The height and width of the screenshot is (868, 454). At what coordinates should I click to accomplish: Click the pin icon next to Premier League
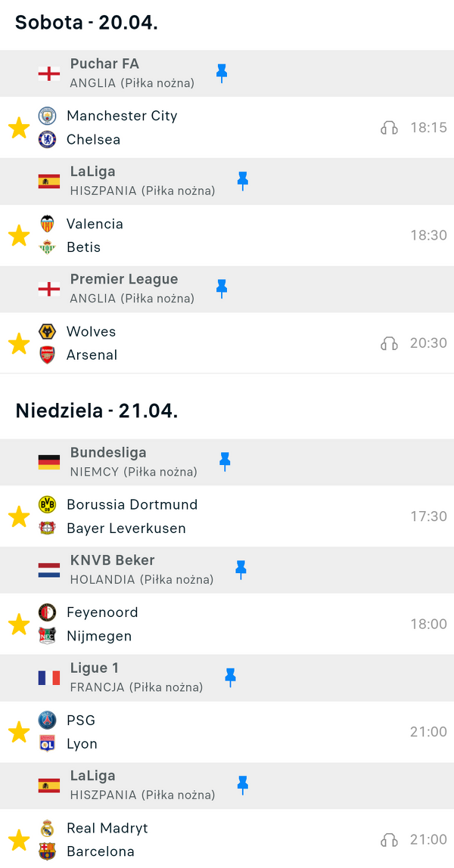tap(222, 288)
